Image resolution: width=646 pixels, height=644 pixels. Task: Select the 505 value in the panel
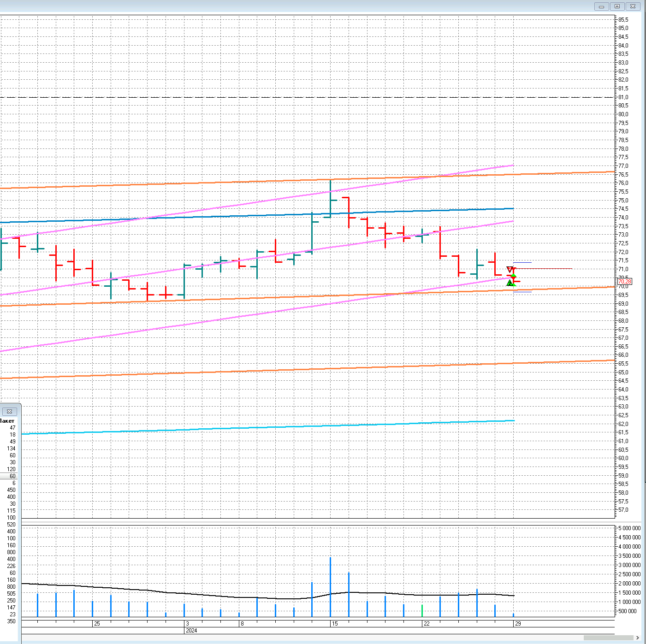11,594
